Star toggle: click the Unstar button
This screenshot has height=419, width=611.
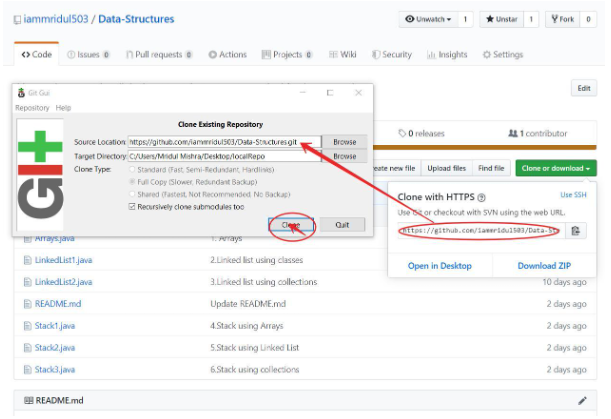502,19
